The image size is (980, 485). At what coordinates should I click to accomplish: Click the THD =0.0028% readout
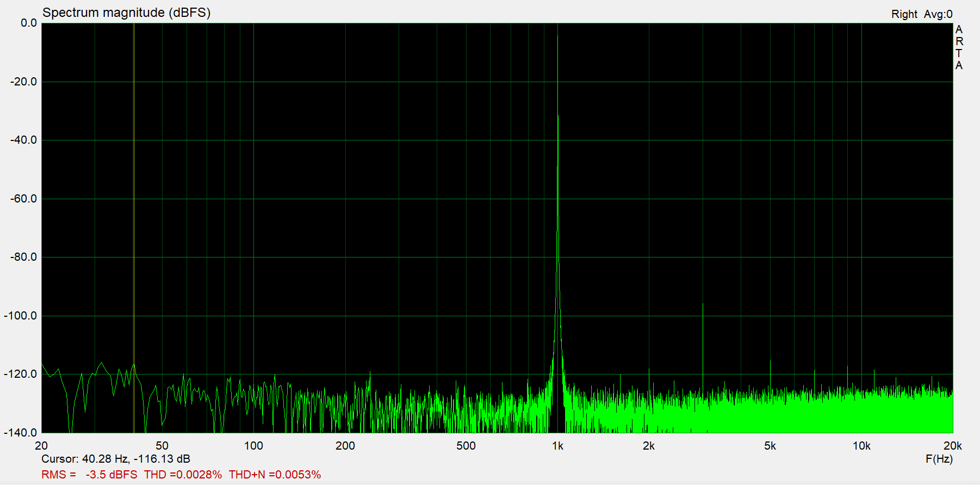pyautogui.click(x=183, y=475)
